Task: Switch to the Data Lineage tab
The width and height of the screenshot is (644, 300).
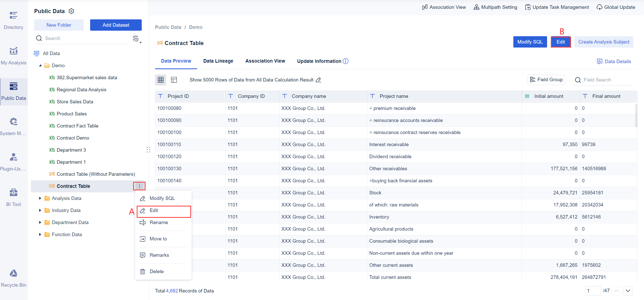Action: point(218,61)
